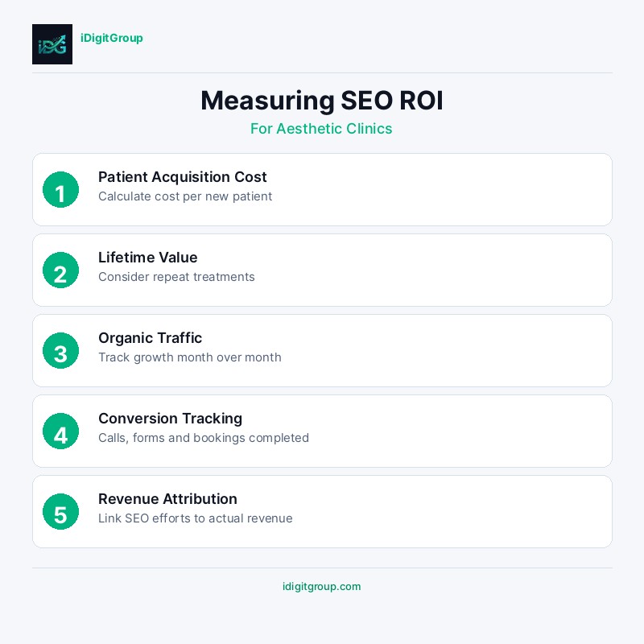This screenshot has width=644, height=644.
Task: Select the green circle numbered 4
Action: click(60, 431)
